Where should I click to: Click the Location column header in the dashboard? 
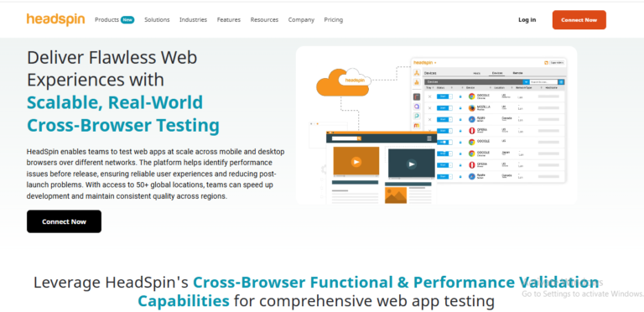(499, 88)
